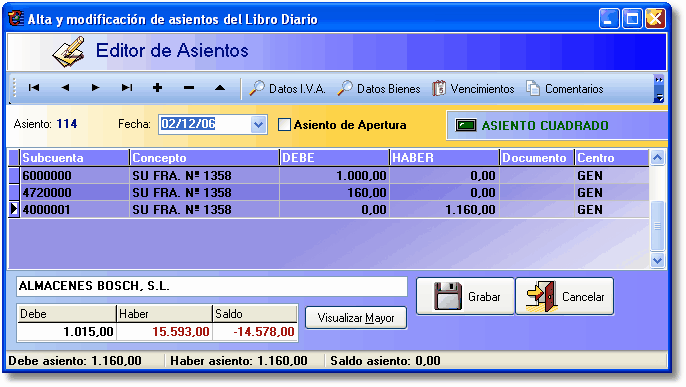Click the Asiento number 114
Screen dimensions: 686x387
pos(67,124)
